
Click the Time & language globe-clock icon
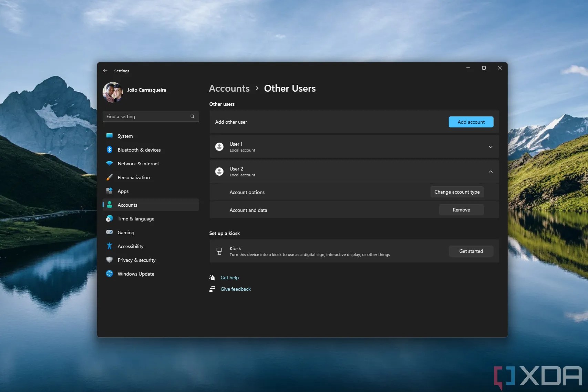(x=110, y=218)
